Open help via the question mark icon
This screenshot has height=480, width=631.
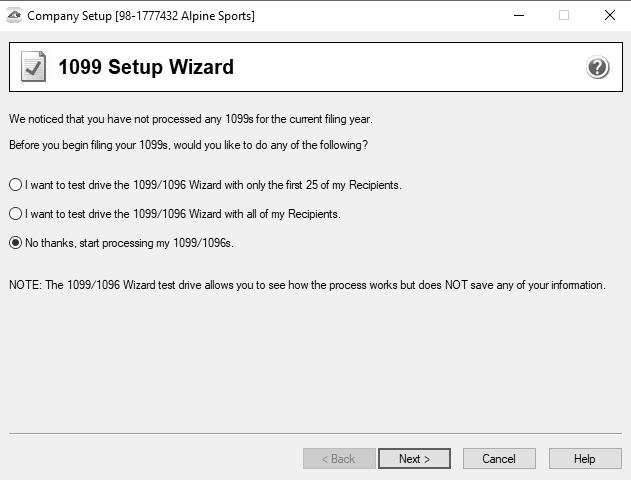[597, 68]
